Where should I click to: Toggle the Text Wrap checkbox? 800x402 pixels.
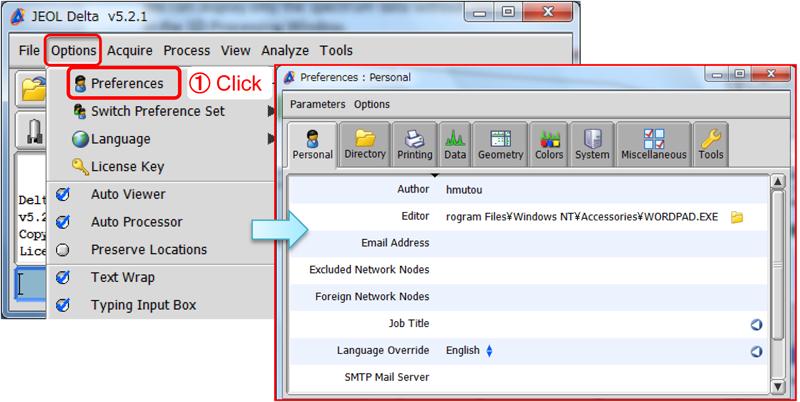[63, 278]
